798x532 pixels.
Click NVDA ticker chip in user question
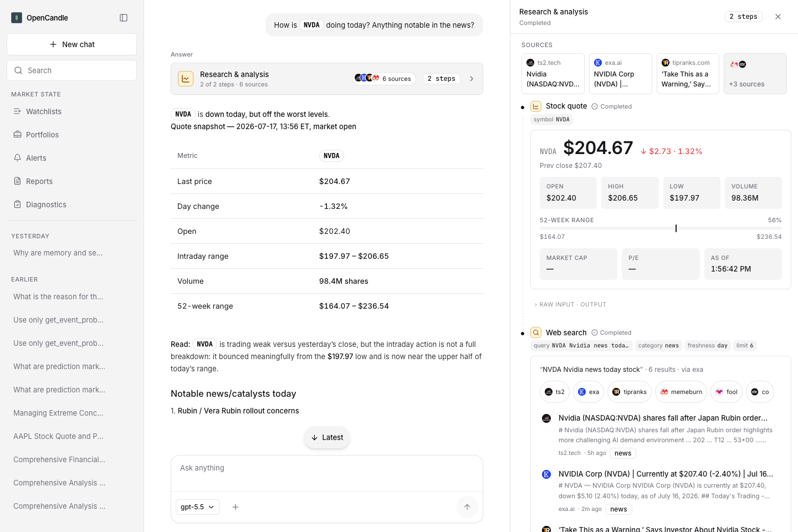pos(311,25)
